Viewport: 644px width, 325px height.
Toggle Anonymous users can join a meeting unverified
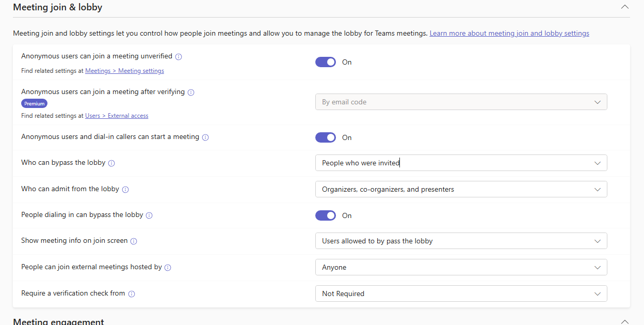point(326,62)
